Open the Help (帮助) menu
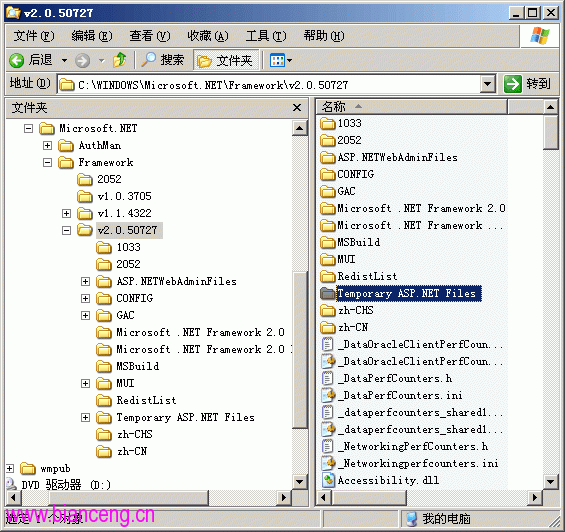 pos(324,36)
